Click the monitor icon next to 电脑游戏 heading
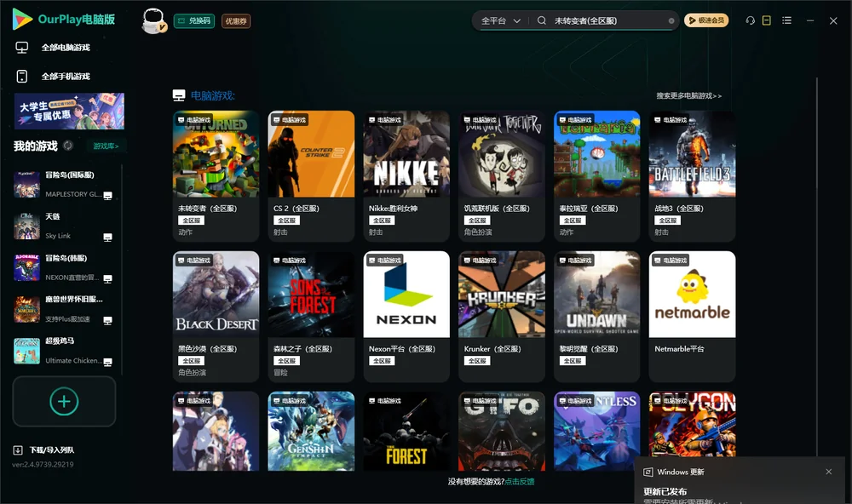The height and width of the screenshot is (504, 852). [x=179, y=95]
